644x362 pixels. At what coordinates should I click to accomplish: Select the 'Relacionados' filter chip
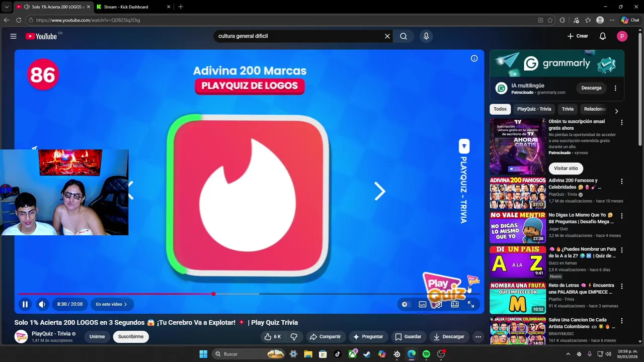[x=595, y=109]
